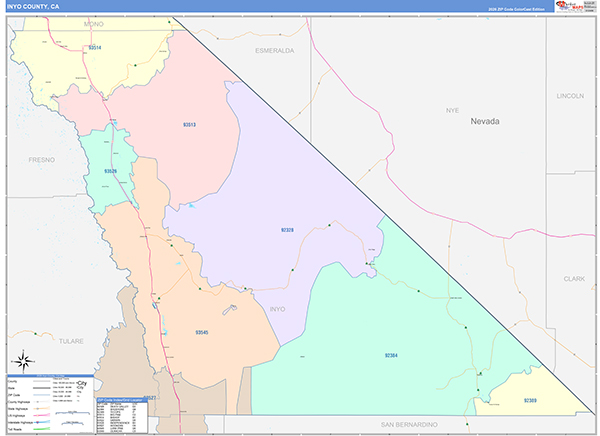Viewport: 600px width, 436px height.
Task: Click the ZIP Code Index/Grid Locator header
Action: click(x=122, y=400)
